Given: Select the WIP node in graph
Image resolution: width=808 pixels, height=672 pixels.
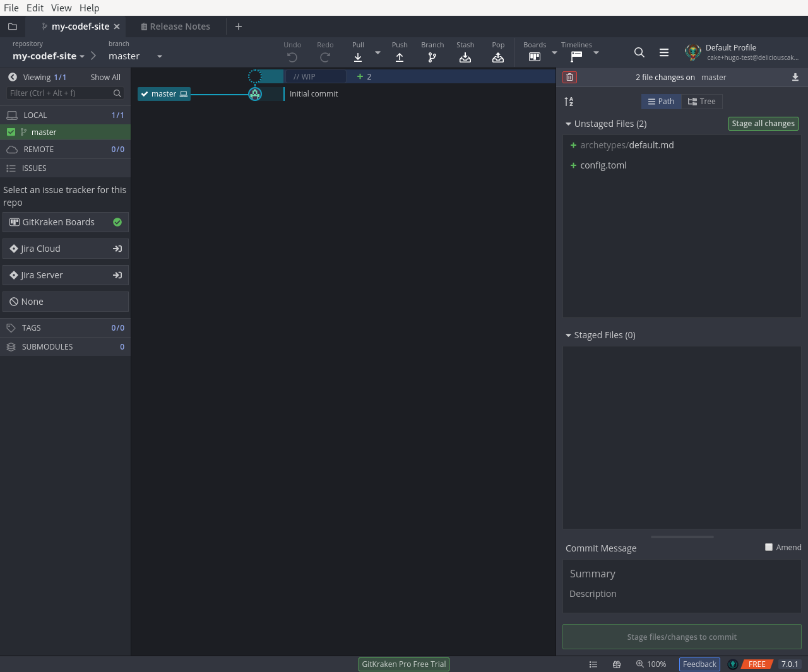Looking at the screenshot, I should pos(255,76).
